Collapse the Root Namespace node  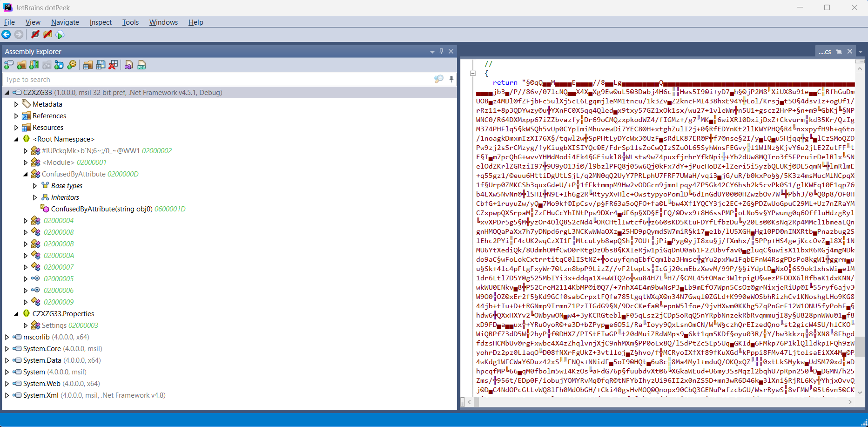[16, 139]
